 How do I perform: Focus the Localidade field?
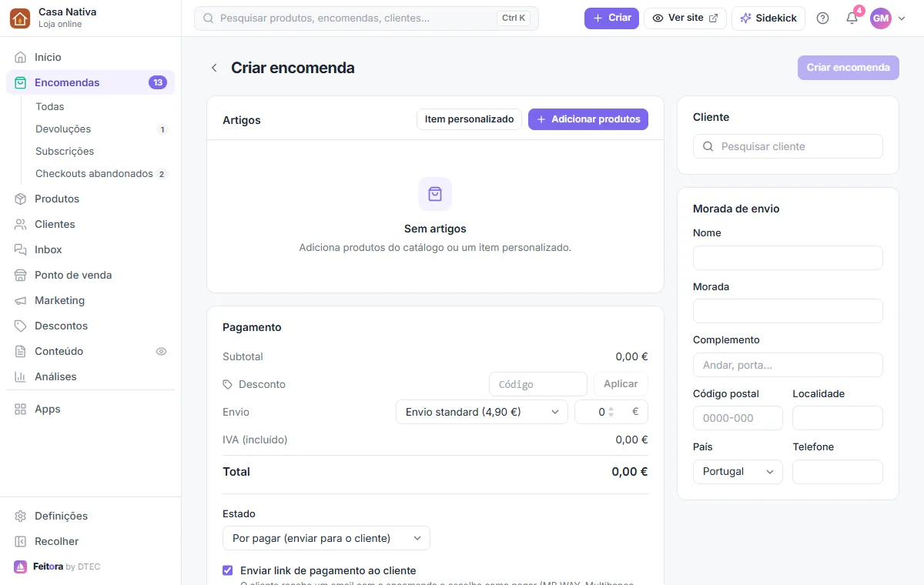pyautogui.click(x=838, y=418)
